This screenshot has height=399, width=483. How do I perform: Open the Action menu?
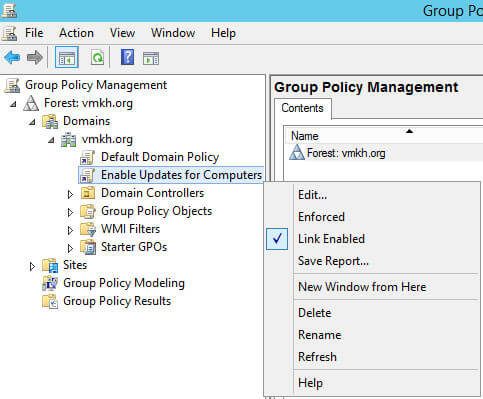[x=76, y=33]
